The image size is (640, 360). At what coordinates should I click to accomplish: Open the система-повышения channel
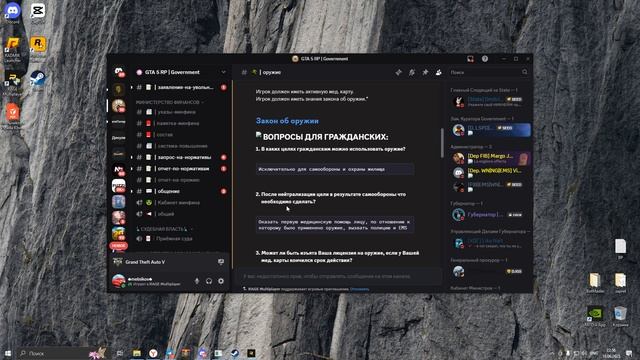click(x=181, y=146)
